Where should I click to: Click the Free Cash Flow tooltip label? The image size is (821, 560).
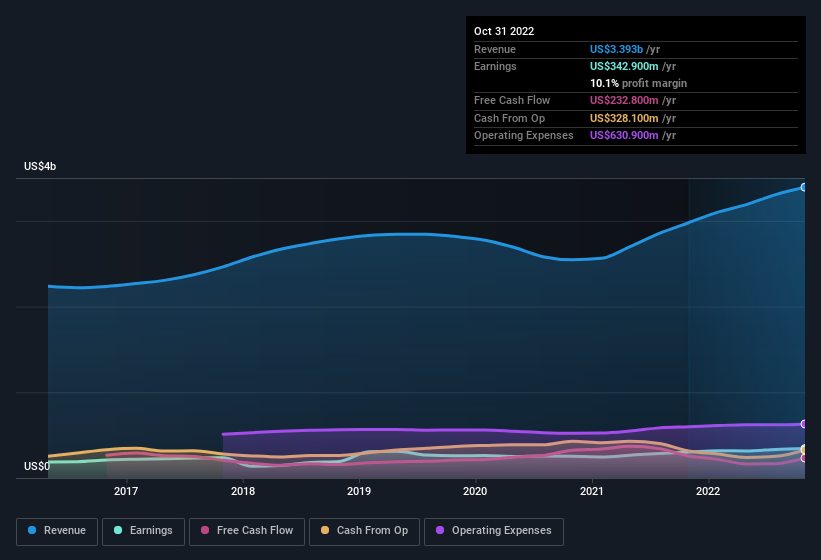(512, 100)
